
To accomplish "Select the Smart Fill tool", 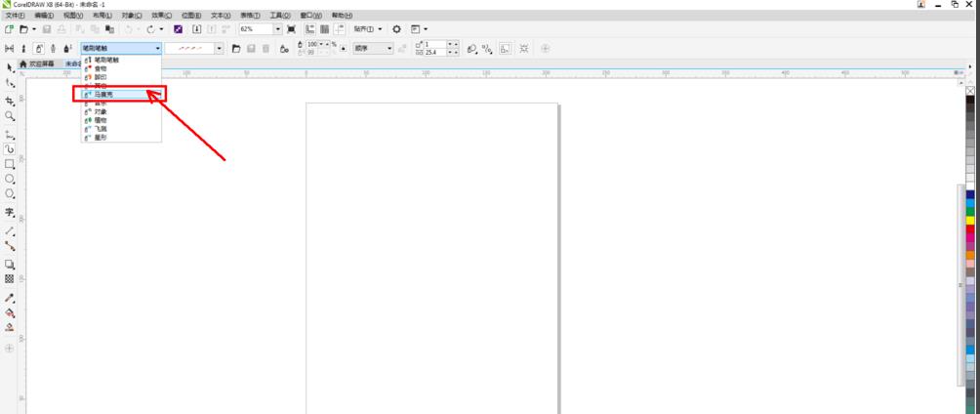I will (x=10, y=327).
